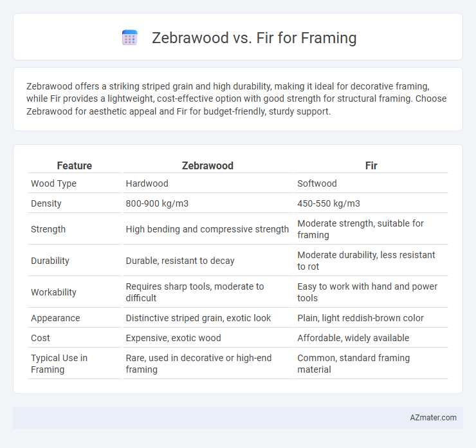This screenshot has height=448, width=476.
Task: Click the Appearance row label
Action: tap(55, 318)
